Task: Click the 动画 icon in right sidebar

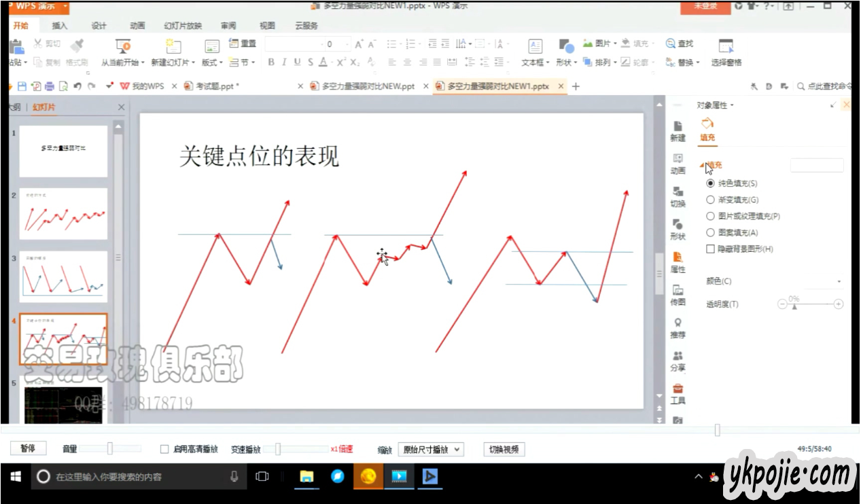Action: click(678, 163)
